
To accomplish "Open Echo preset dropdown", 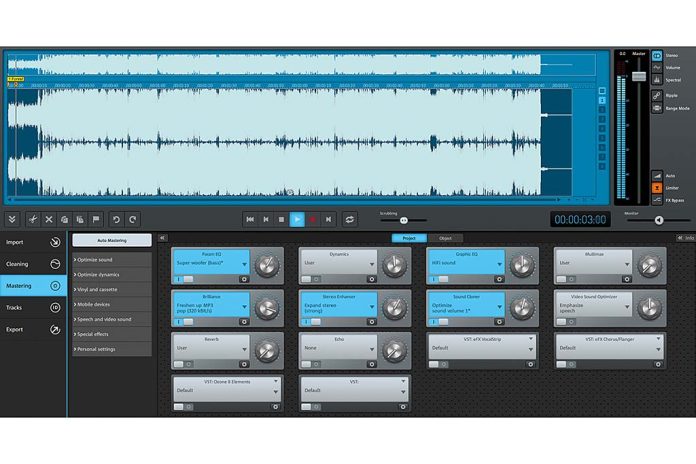I will pyautogui.click(x=372, y=349).
